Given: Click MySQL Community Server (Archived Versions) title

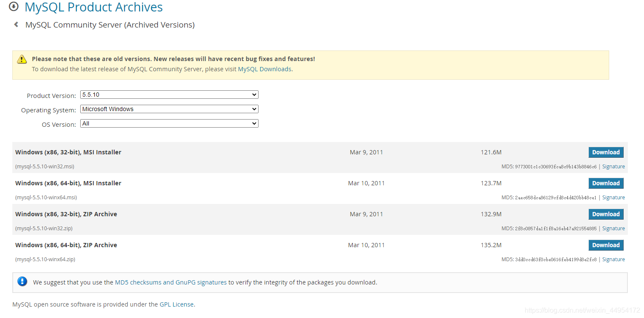Looking at the screenshot, I should tap(110, 25).
